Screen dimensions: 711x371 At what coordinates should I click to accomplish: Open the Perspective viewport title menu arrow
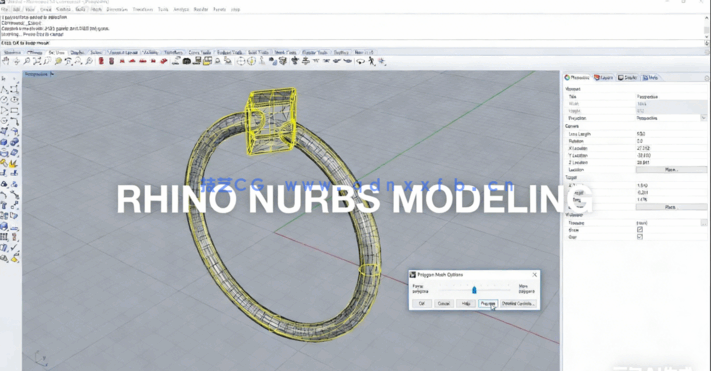click(x=53, y=74)
